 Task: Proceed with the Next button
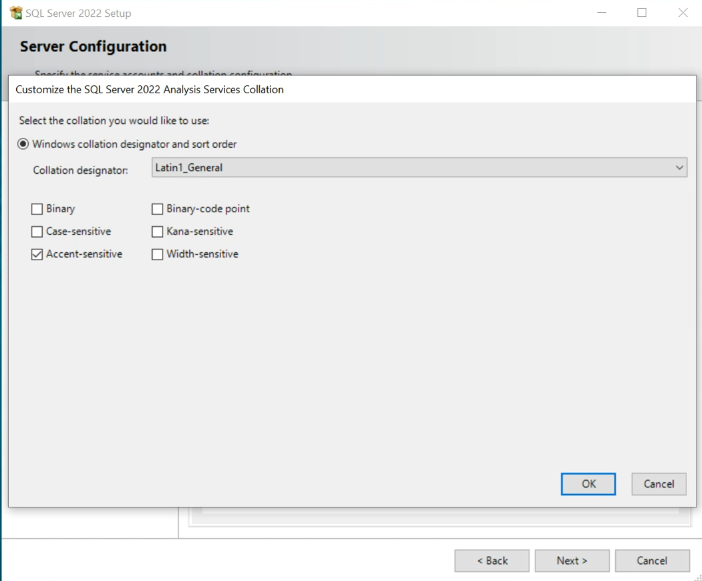tap(572, 561)
